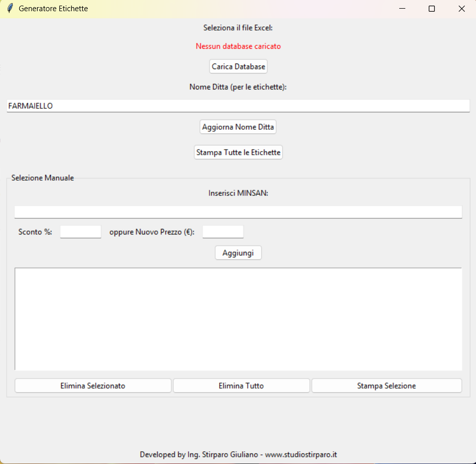Image resolution: width=476 pixels, height=464 pixels.
Task: Focus the Nome Ditta field containing FARMAIELLO
Action: (239, 106)
